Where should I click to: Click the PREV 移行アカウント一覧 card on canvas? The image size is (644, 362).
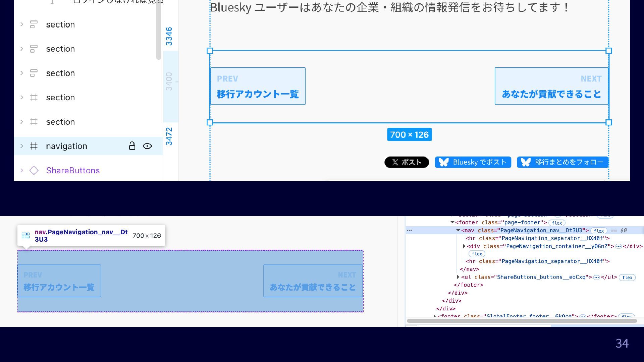click(x=258, y=86)
